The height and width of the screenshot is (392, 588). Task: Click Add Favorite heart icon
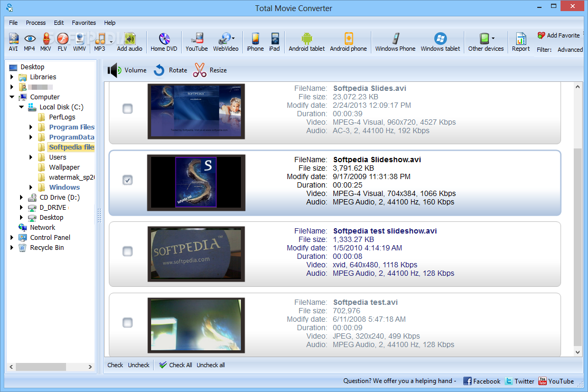pyautogui.click(x=541, y=35)
